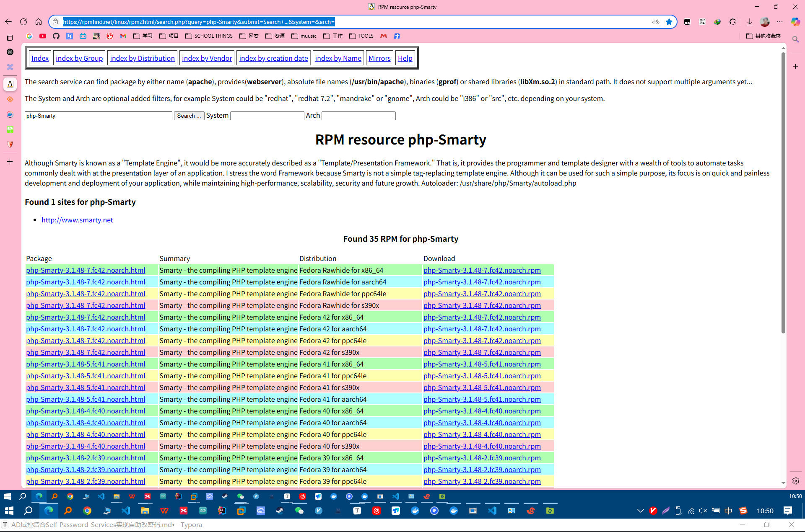Click the ChatGPT icon in the sidebar
This screenshot has height=532, width=805.
(x=10, y=52)
